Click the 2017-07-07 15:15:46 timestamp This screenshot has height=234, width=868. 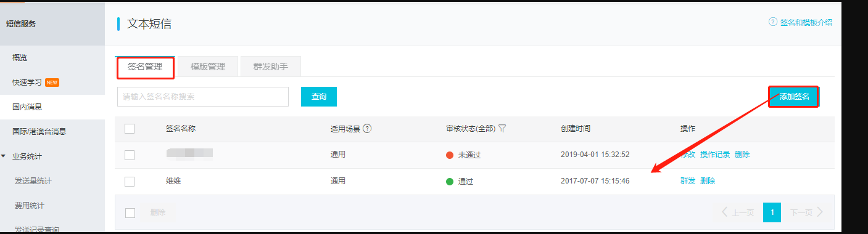[595, 182]
